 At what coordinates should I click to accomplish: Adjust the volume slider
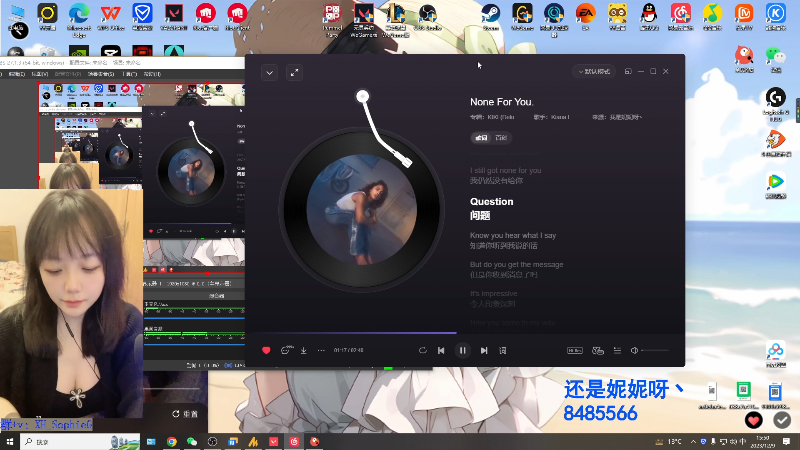[655, 351]
